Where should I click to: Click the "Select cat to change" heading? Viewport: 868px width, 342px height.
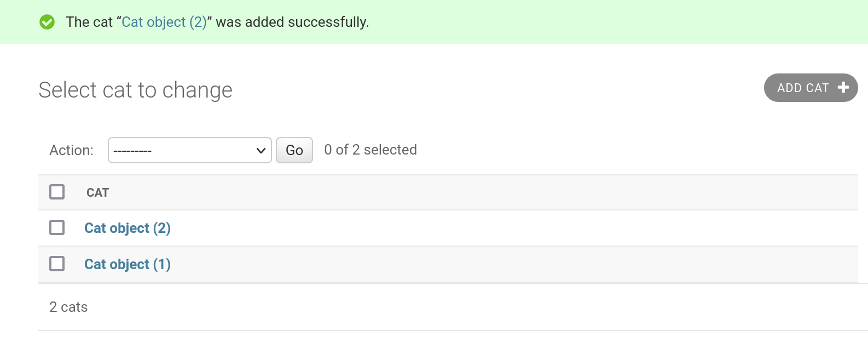[135, 90]
